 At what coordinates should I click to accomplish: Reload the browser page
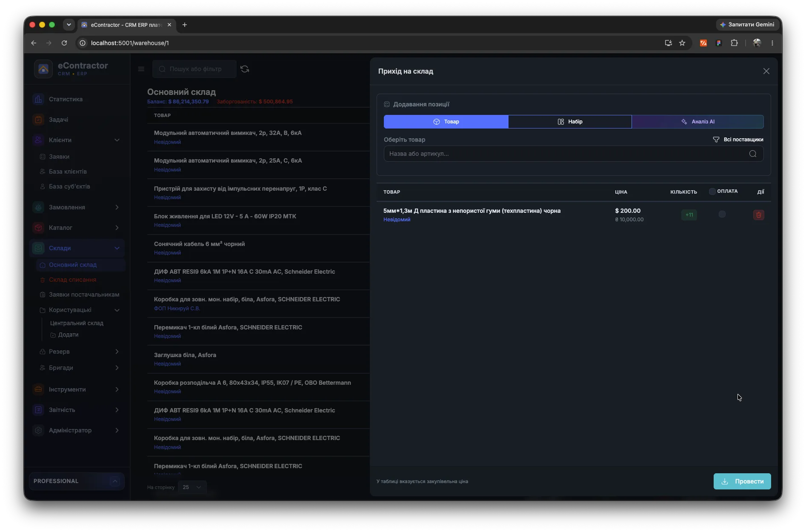click(64, 43)
